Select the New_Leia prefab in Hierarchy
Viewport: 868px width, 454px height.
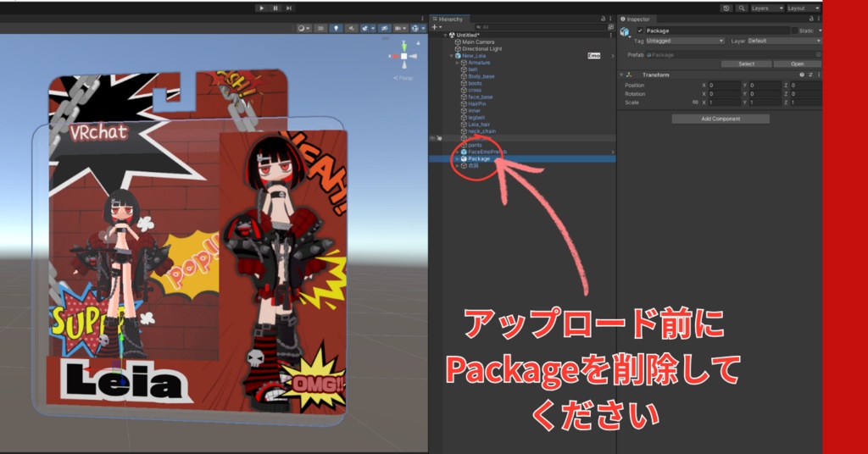pos(473,56)
